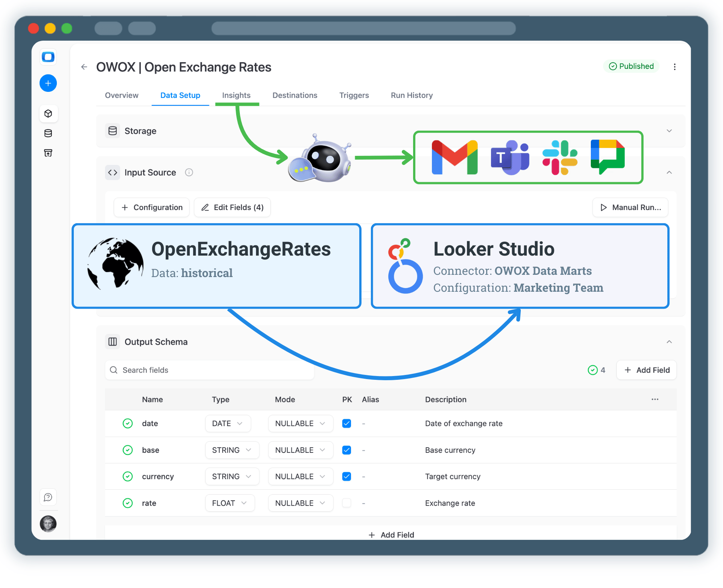Viewport: 723px width, 588px height.
Task: Select the Data Marts cube icon
Action: (x=49, y=113)
